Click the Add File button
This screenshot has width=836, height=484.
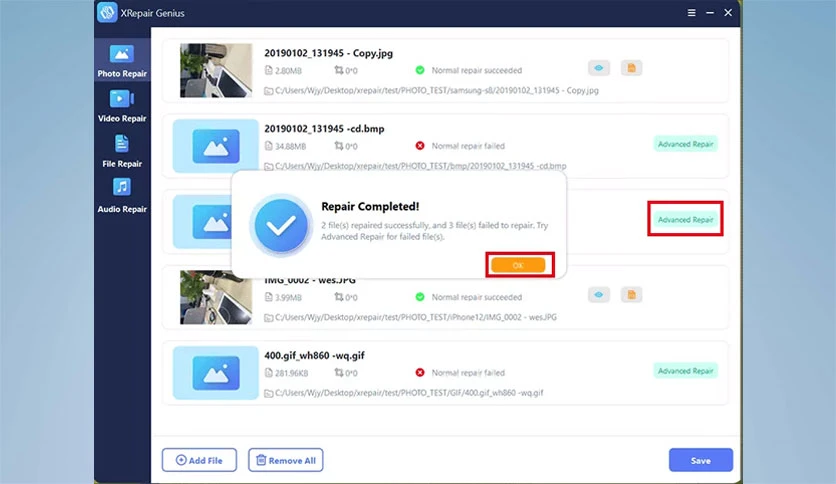coord(199,460)
